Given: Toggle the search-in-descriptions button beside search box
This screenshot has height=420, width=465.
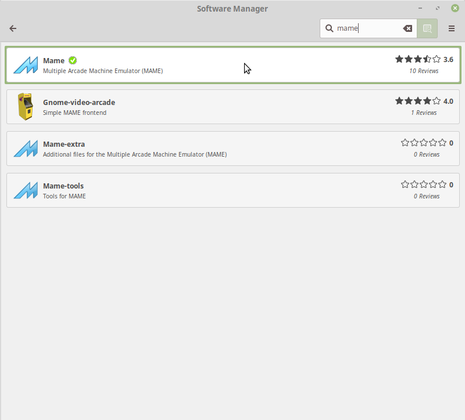Looking at the screenshot, I should coord(427,28).
